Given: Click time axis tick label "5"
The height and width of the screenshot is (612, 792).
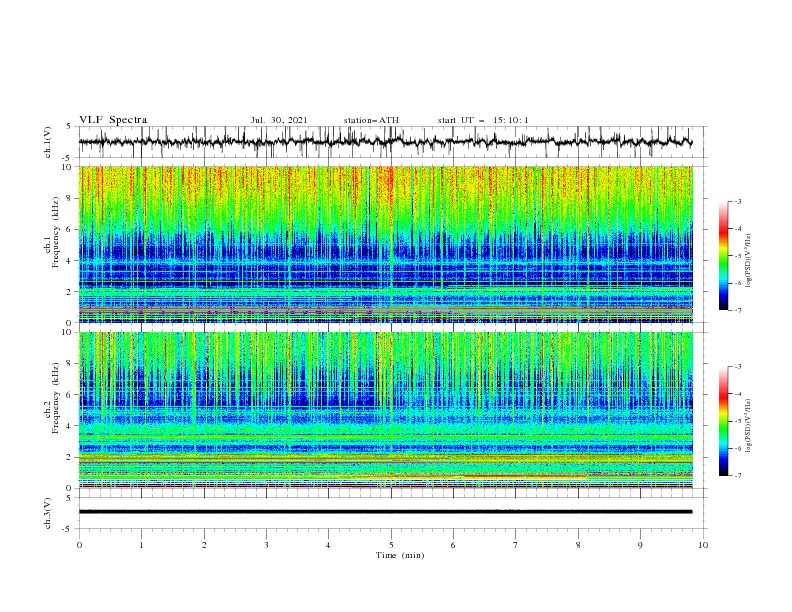Looking at the screenshot, I should (391, 545).
